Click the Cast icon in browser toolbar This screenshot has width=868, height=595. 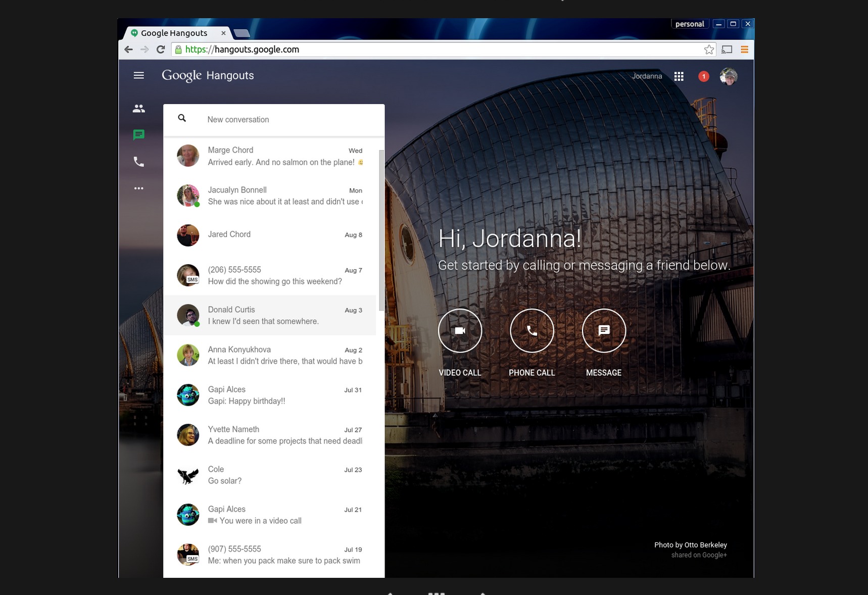coord(727,49)
